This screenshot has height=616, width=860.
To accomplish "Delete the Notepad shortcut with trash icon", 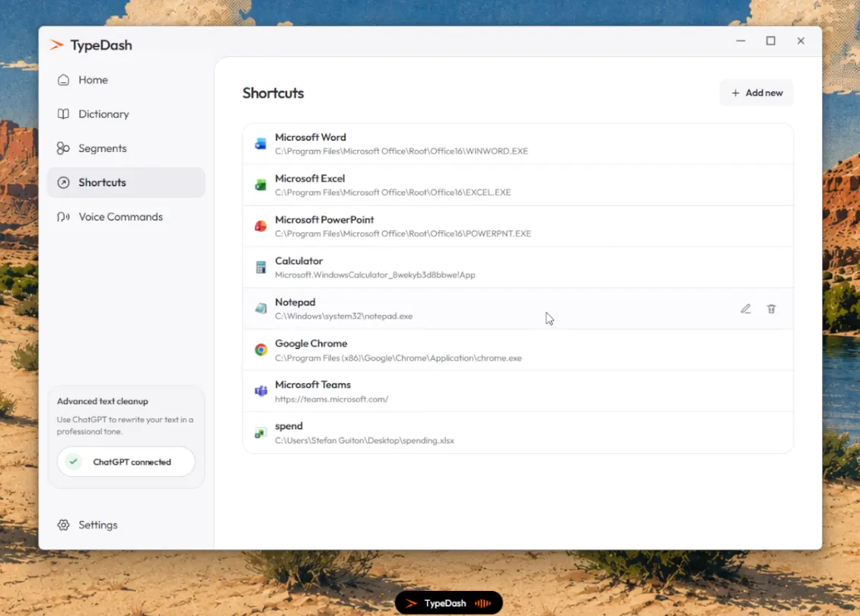I will pyautogui.click(x=771, y=309).
